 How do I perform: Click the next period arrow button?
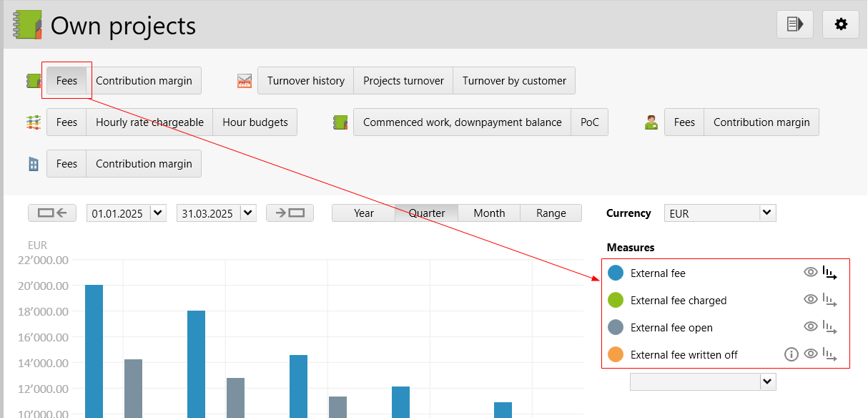click(290, 213)
